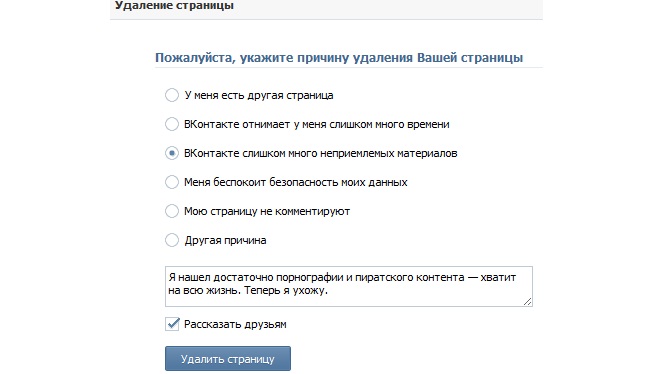Select radio circle for 'Меня беспокоит безопасность моих данных'
Image resolution: width=650 pixels, height=374 pixels.
coord(172,182)
